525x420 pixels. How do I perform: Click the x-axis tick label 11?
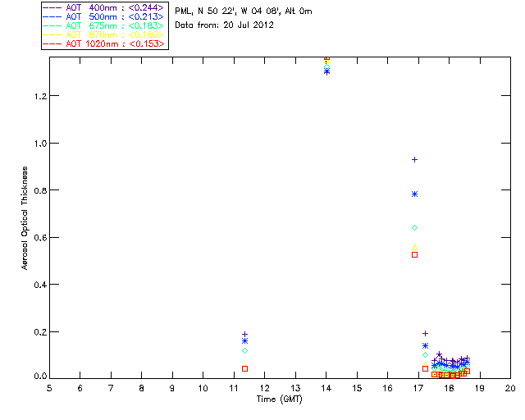tap(234, 389)
